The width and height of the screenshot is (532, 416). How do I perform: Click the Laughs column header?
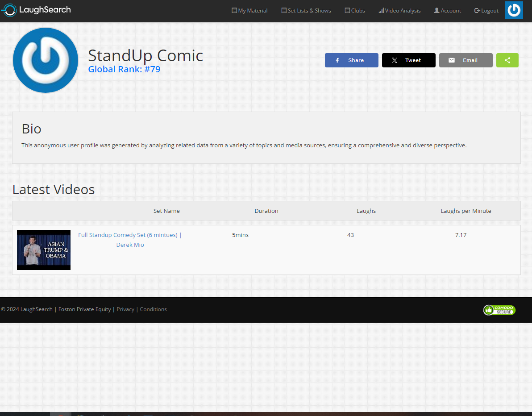[x=366, y=211]
